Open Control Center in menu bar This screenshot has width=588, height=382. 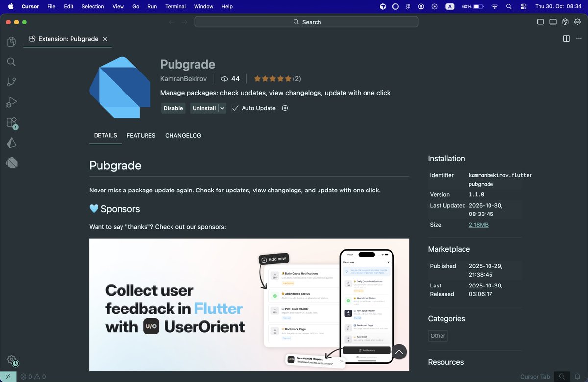[523, 6]
